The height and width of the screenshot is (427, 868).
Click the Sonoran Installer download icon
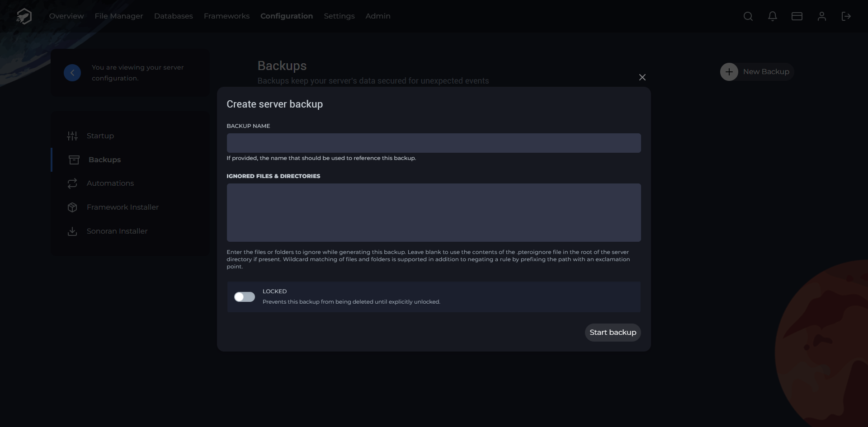73,231
